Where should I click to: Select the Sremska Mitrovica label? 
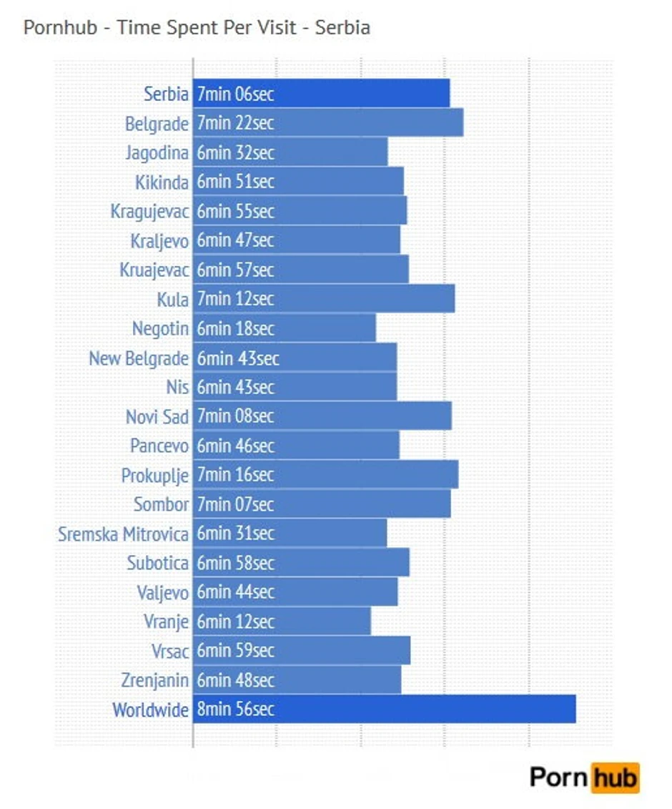(x=123, y=534)
